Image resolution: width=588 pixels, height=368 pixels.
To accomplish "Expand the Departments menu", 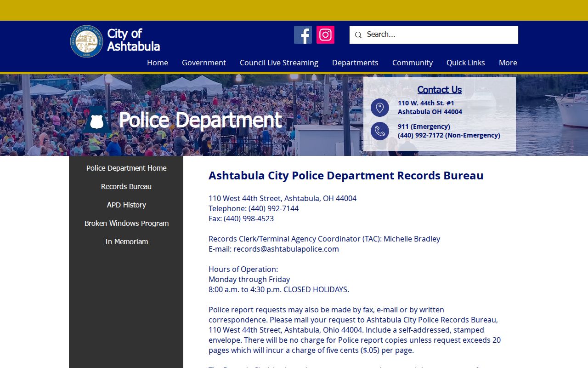I will pos(355,63).
